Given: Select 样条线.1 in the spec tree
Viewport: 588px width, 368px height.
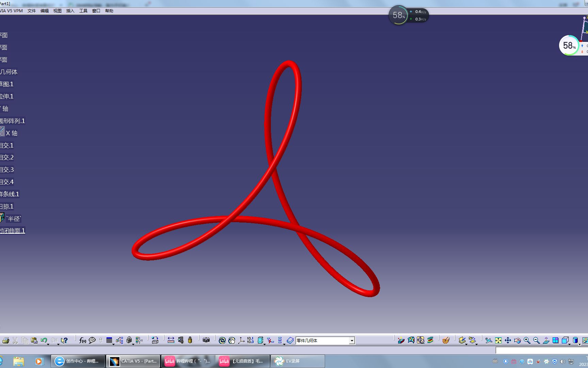Looking at the screenshot, I should (10, 194).
